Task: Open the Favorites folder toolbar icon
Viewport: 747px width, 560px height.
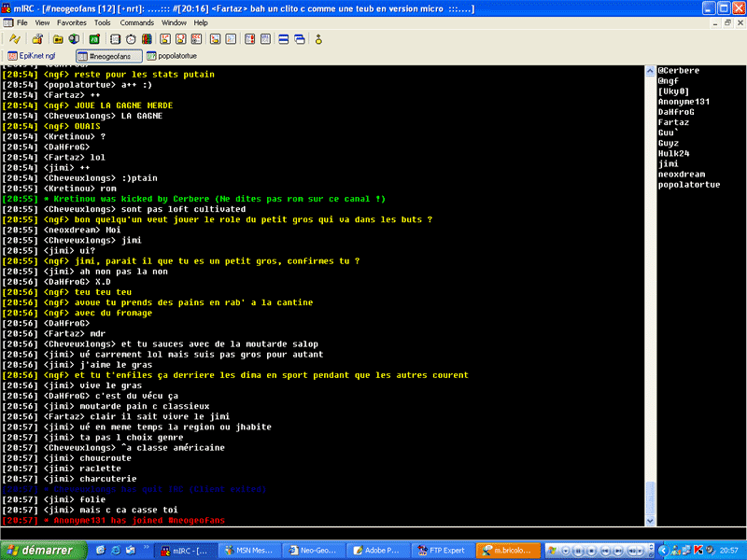Action: click(x=58, y=39)
